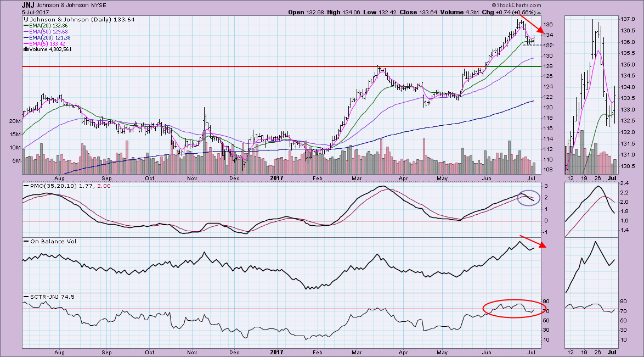Viewport: 644px width, 357px height.
Task: Click the 130.5 label on the zoom panel axis
Action: pyautogui.click(x=627, y=166)
